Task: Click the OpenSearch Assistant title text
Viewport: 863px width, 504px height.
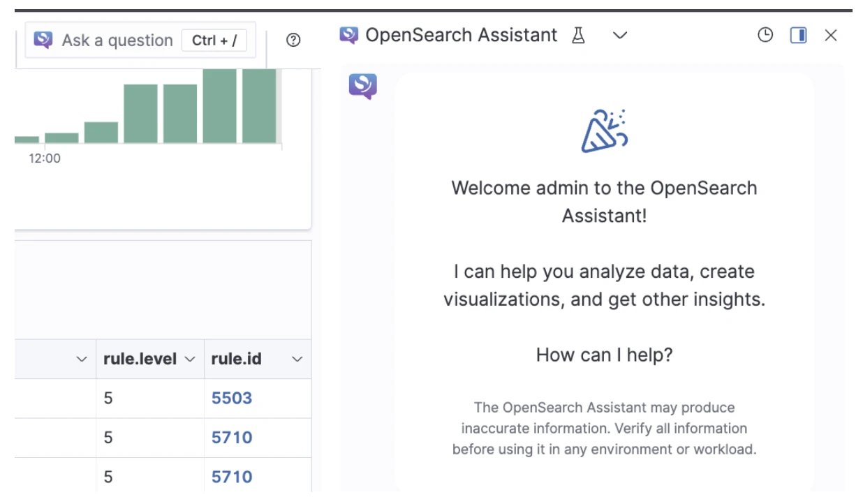Action: point(462,35)
